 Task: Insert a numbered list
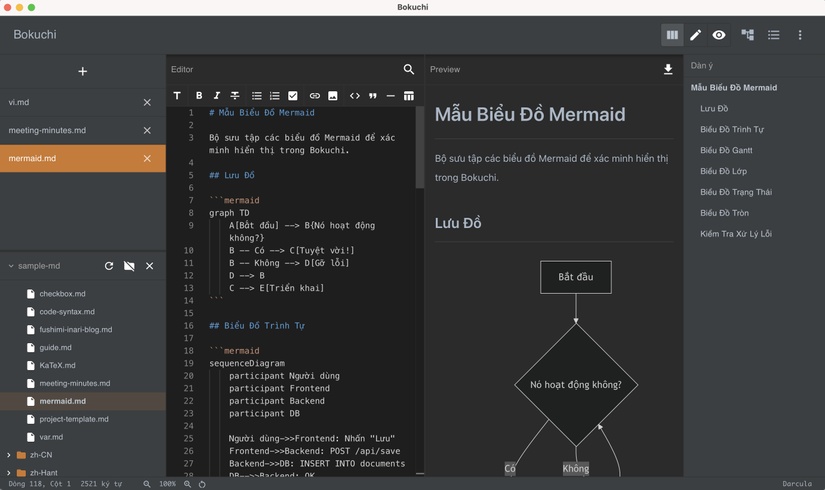tap(275, 95)
